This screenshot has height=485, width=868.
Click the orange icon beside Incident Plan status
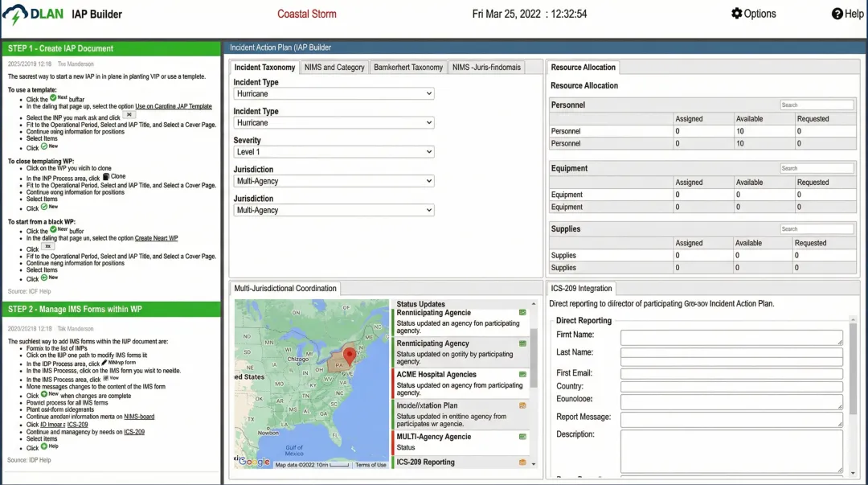click(x=522, y=405)
